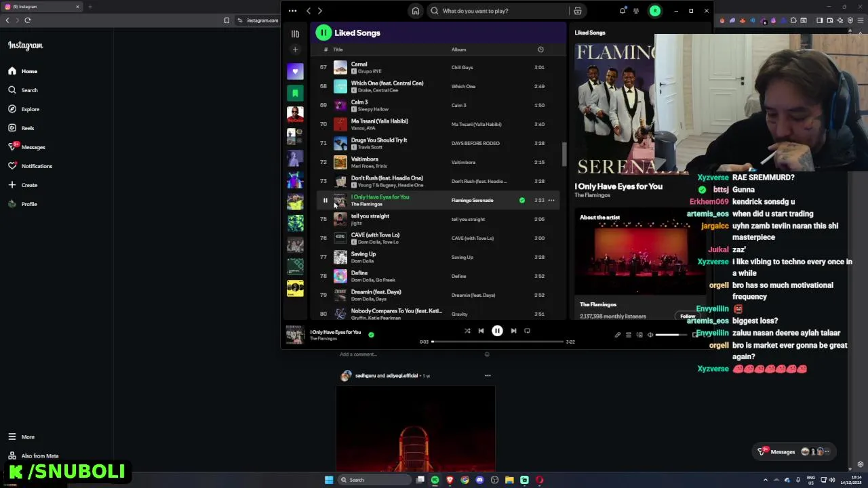Screen dimensions: 868x488
Task: Open The Flamingos About the artist card
Action: click(x=640, y=266)
